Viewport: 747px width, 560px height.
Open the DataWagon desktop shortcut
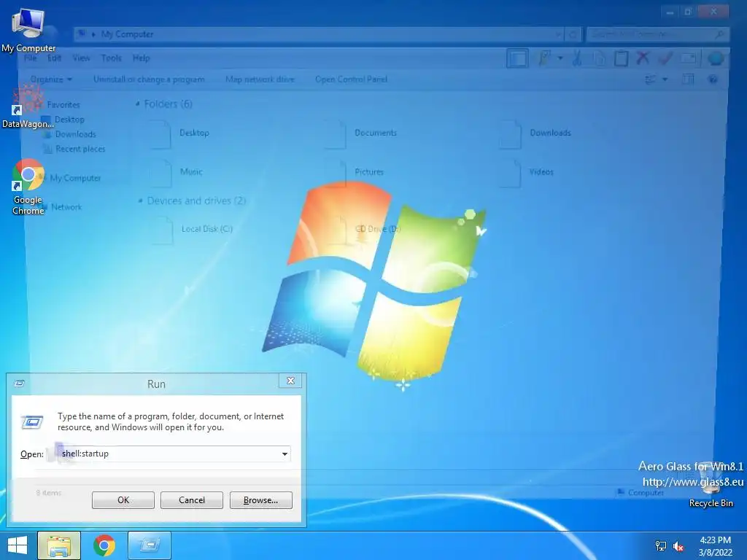click(x=28, y=107)
